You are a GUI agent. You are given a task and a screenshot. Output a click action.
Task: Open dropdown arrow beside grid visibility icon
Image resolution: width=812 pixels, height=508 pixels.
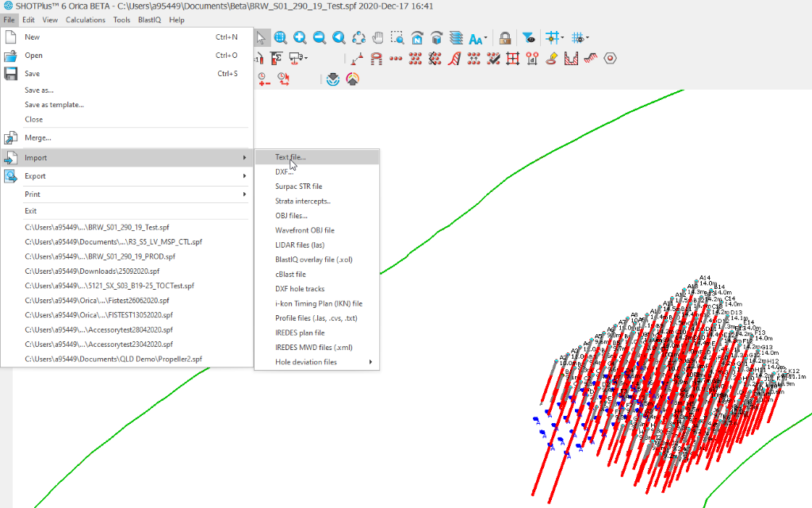click(x=588, y=38)
